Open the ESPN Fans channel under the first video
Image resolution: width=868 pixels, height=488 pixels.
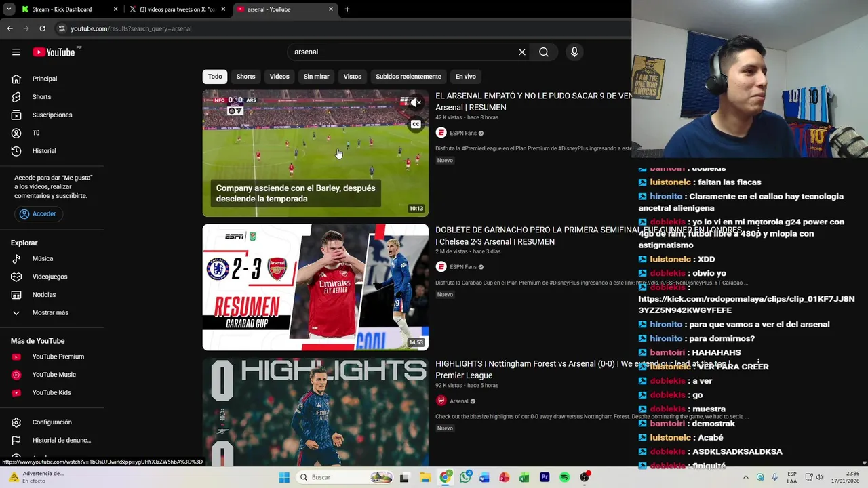(463, 133)
